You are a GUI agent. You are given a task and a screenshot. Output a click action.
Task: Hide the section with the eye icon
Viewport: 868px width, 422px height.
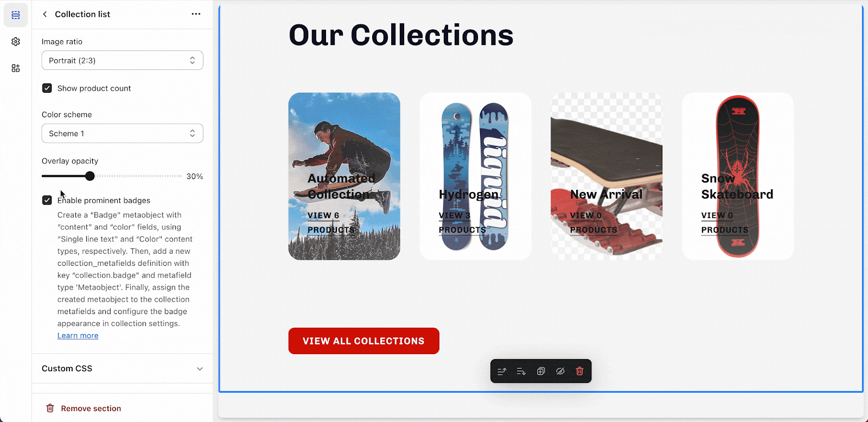[560, 371]
